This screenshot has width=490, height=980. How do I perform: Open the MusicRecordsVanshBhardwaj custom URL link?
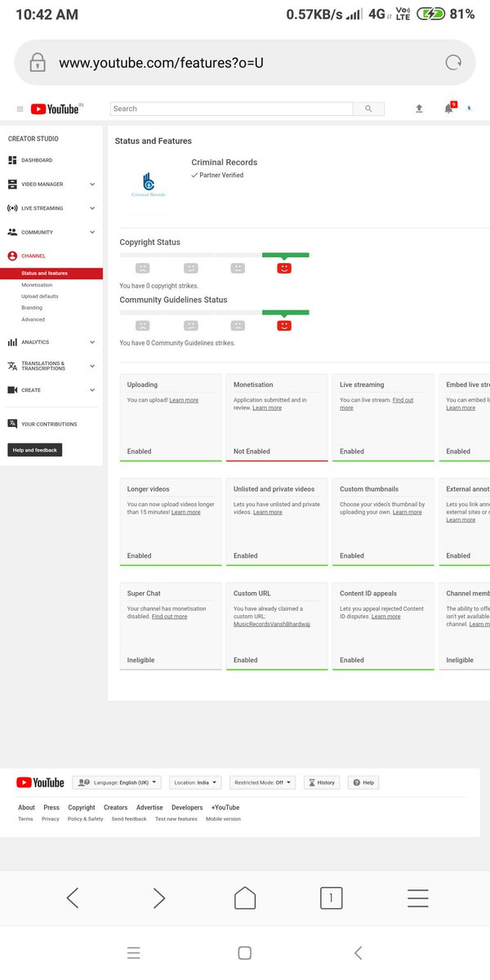[272, 624]
